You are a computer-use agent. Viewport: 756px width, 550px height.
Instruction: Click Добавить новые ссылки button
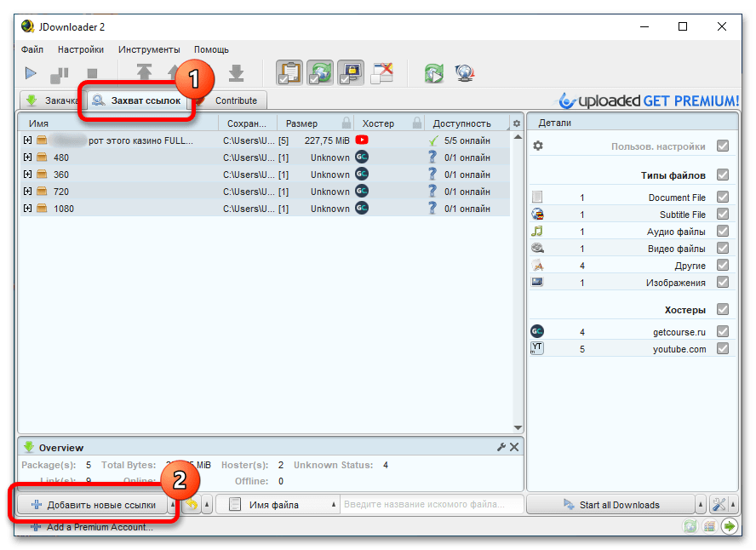click(94, 505)
